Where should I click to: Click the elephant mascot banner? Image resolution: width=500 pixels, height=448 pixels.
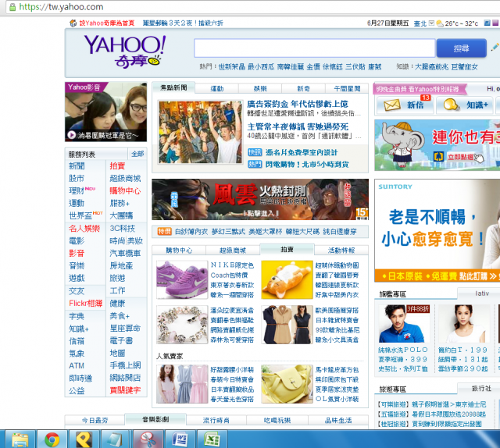(x=437, y=145)
